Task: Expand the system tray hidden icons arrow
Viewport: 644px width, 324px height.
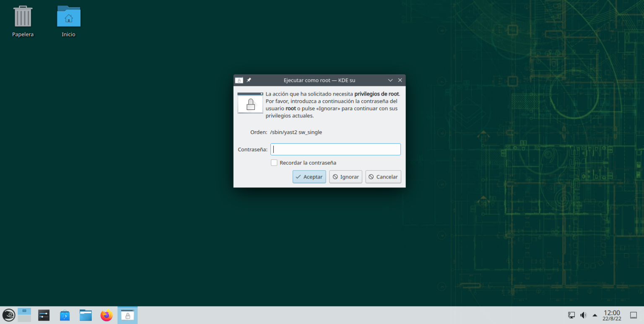Action: pos(594,315)
